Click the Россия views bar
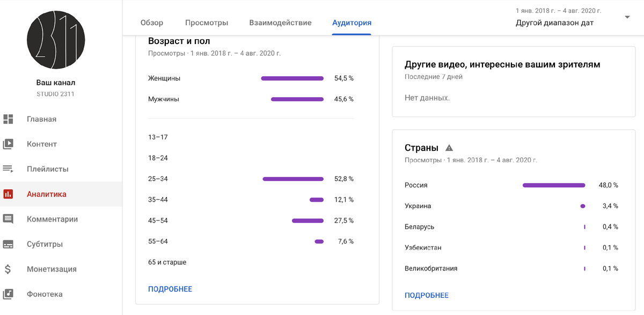644x315 pixels. coord(554,185)
